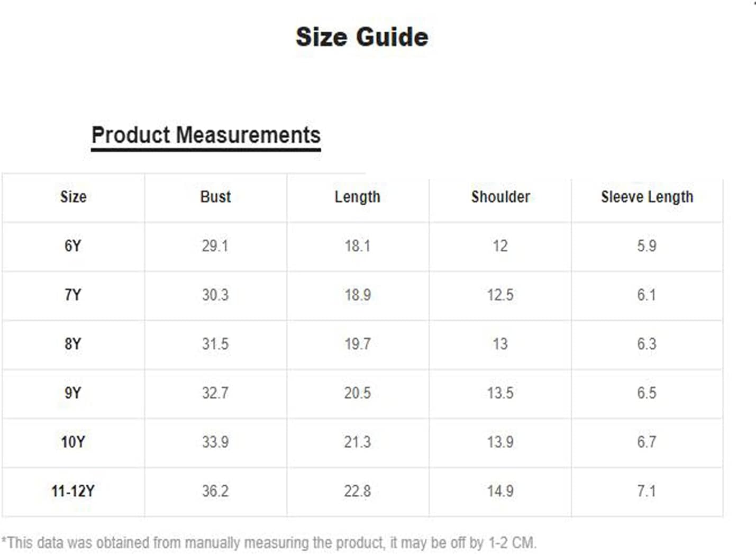Screen dimensions: 756x554
Task: Click the 29.1 bust value
Action: [215, 246]
